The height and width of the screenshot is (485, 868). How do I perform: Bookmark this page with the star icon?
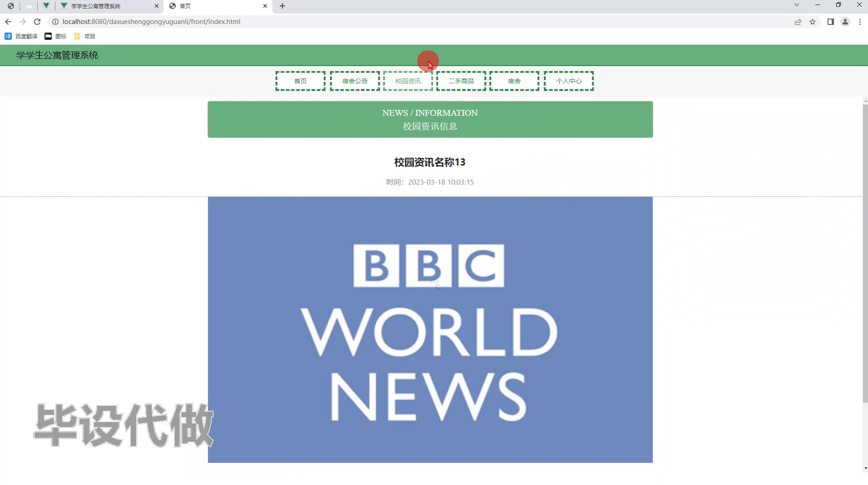pos(812,22)
